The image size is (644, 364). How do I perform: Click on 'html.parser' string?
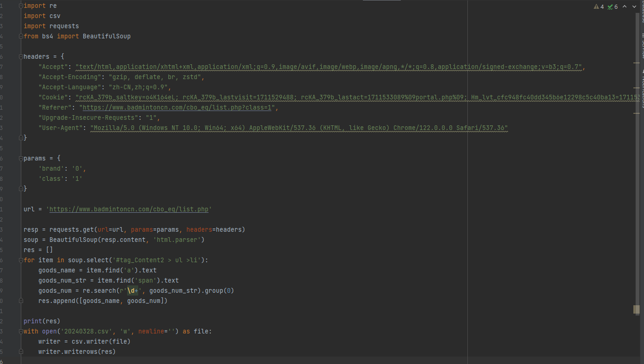(177, 240)
